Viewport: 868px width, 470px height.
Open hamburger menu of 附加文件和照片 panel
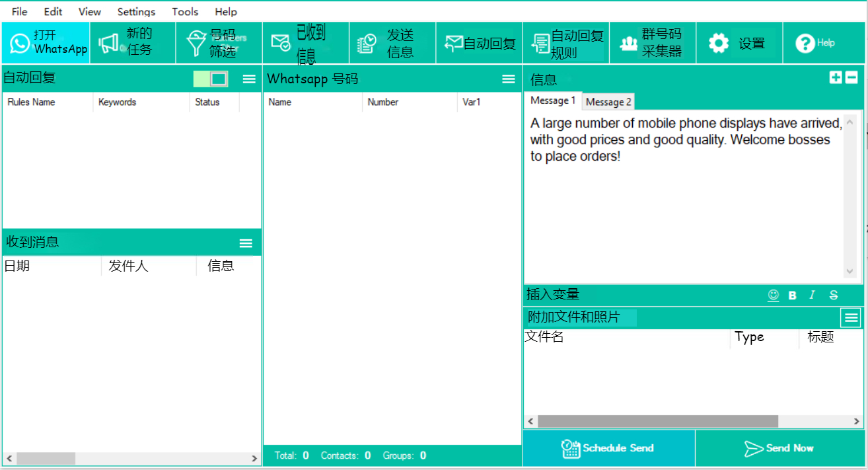(x=851, y=318)
